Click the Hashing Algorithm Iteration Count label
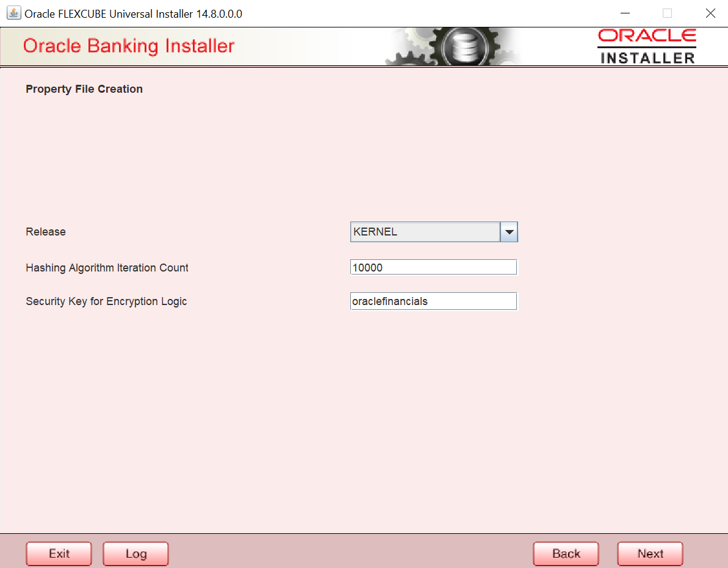 (x=107, y=268)
